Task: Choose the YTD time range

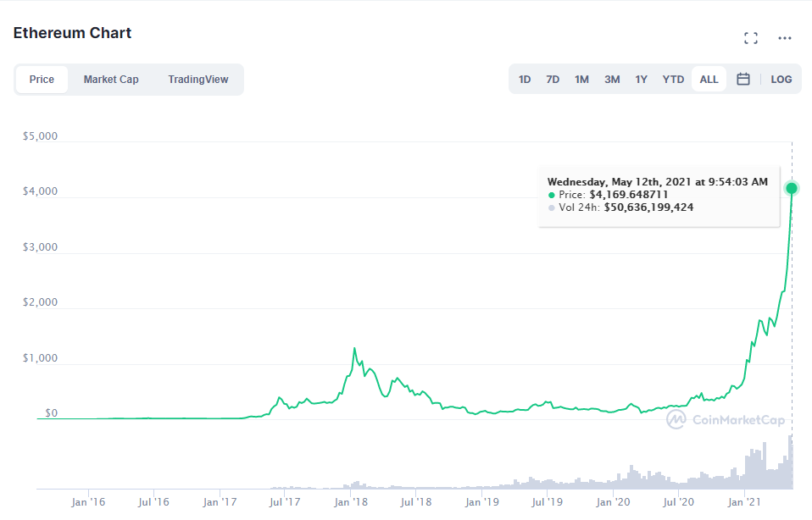Action: click(x=673, y=79)
